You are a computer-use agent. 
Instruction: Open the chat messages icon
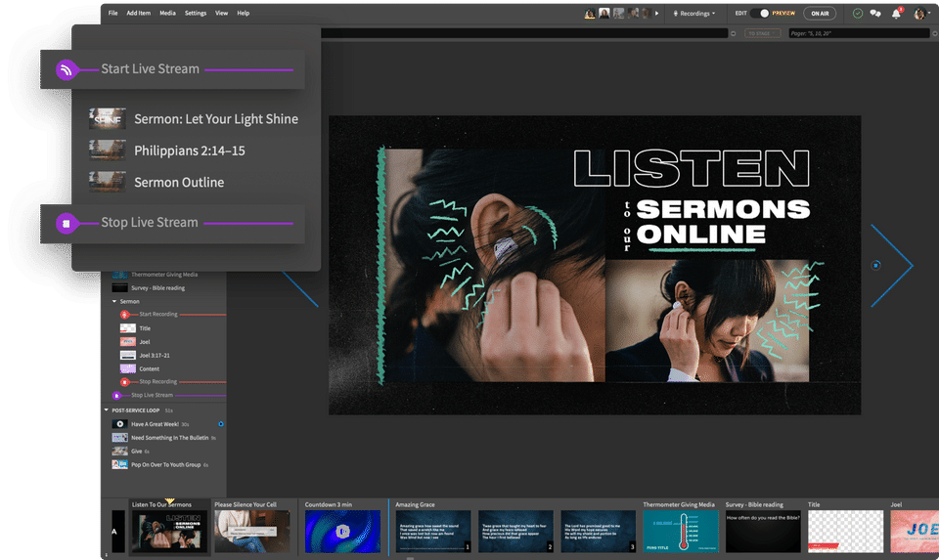(875, 14)
